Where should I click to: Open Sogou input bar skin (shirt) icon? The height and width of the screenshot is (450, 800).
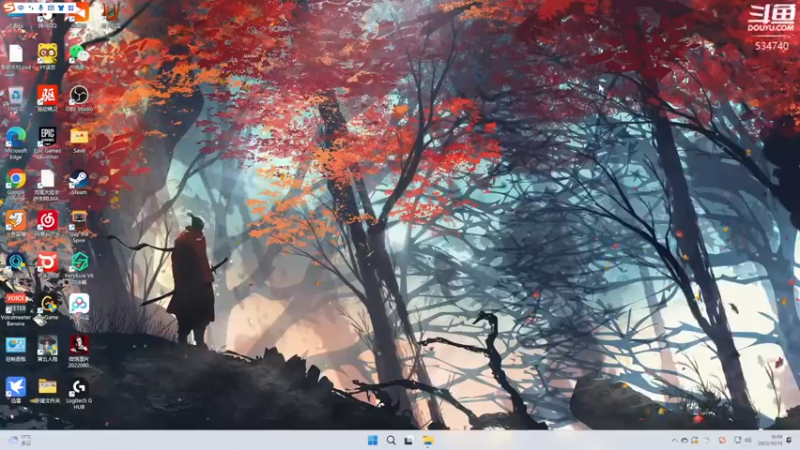click(61, 8)
